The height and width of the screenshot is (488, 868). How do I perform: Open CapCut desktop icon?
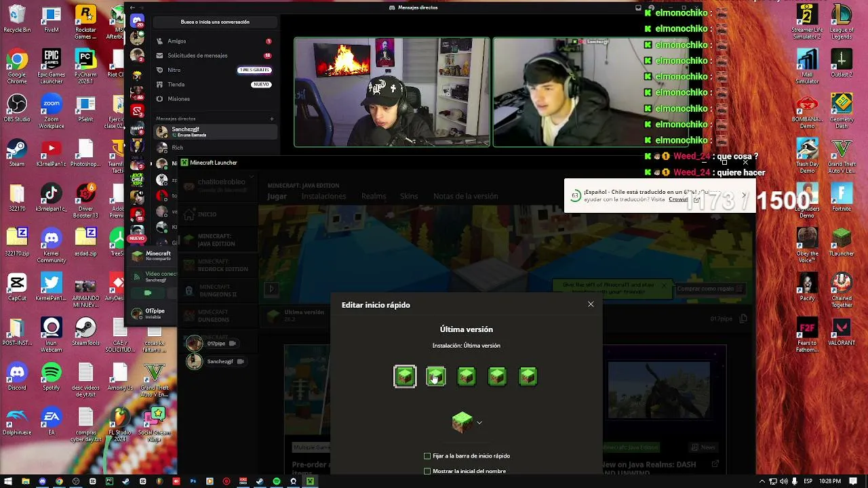17,287
